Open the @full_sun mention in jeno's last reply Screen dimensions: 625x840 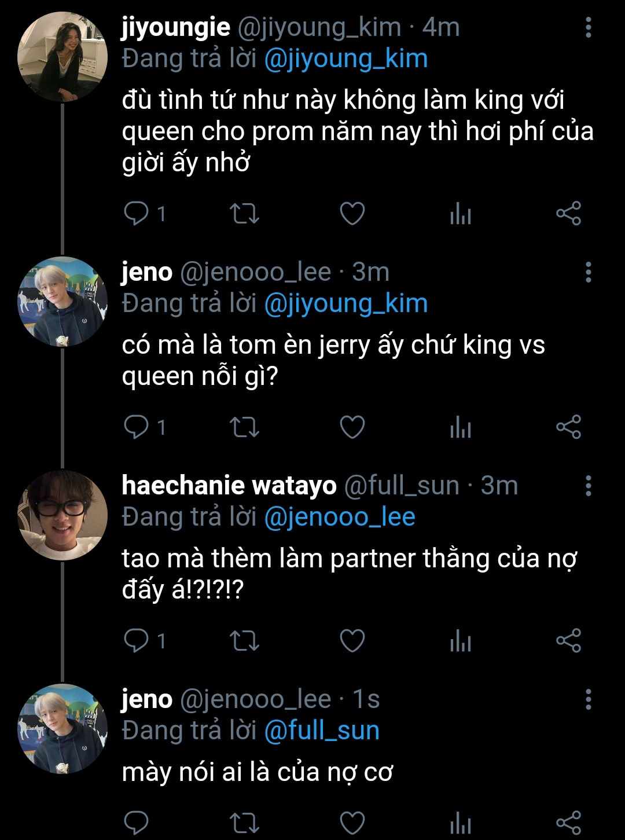322,731
